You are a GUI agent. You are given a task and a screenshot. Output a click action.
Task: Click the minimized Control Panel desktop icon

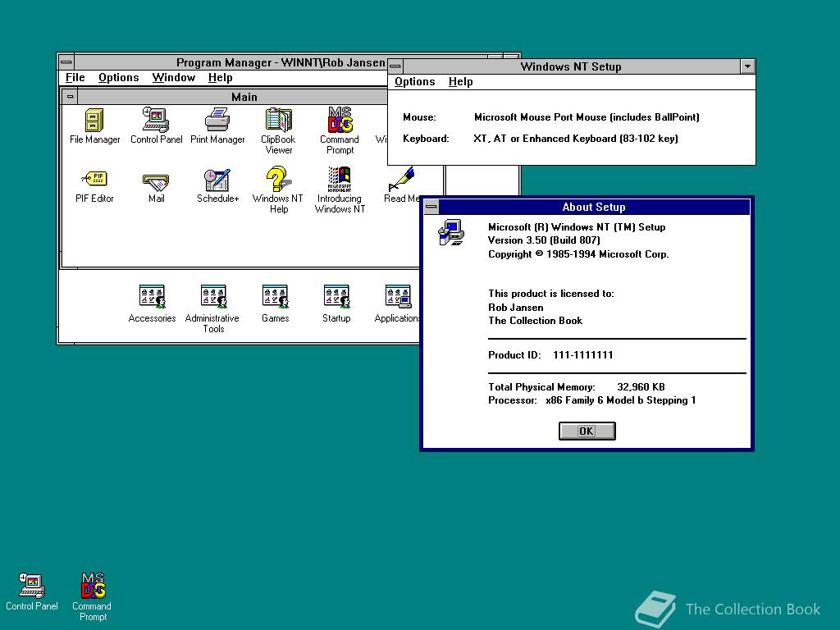pyautogui.click(x=32, y=586)
